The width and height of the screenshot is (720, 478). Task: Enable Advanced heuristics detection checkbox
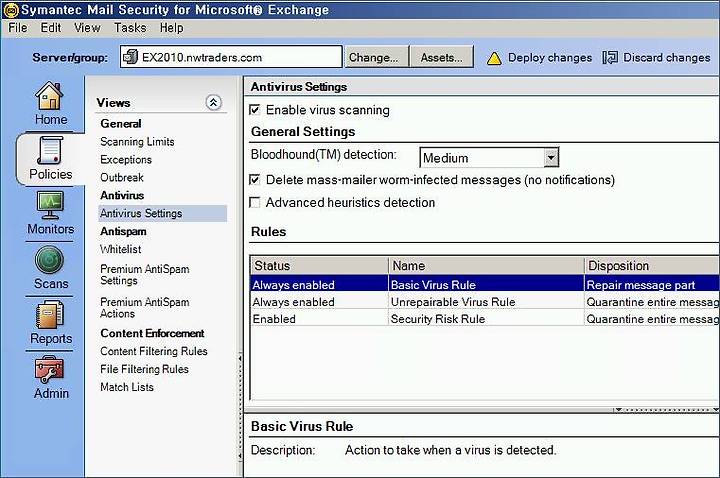point(254,202)
